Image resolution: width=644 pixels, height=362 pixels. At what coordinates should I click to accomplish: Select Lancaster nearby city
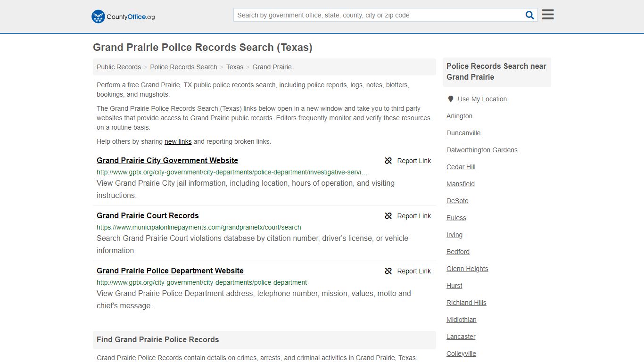pos(461,337)
